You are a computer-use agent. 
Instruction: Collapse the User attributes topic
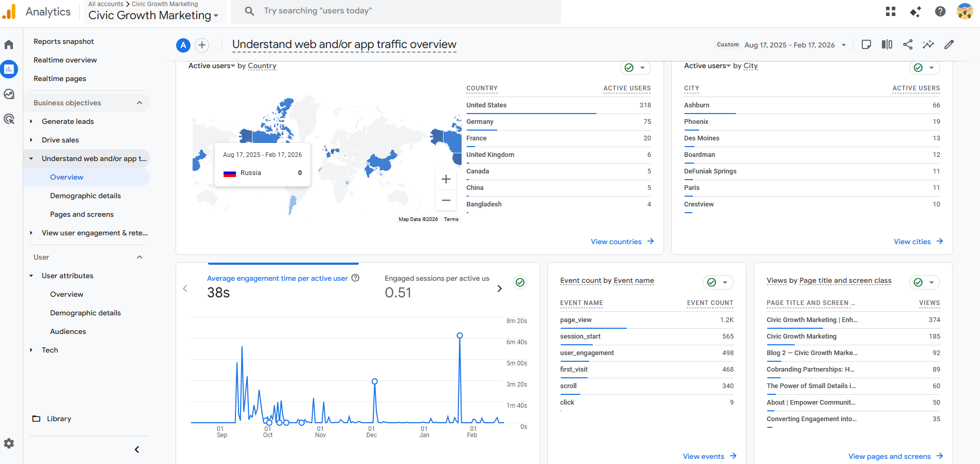(x=31, y=276)
